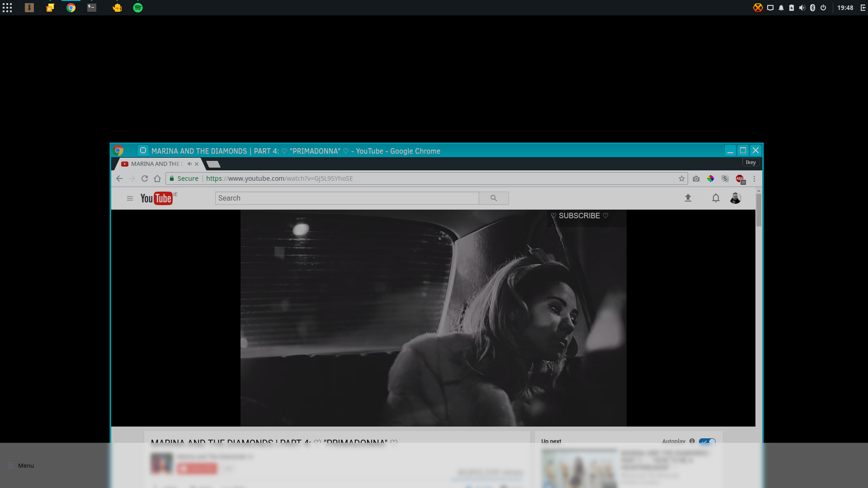Click the YouTube search magnifier button
The height and width of the screenshot is (488, 868).
coord(494,198)
